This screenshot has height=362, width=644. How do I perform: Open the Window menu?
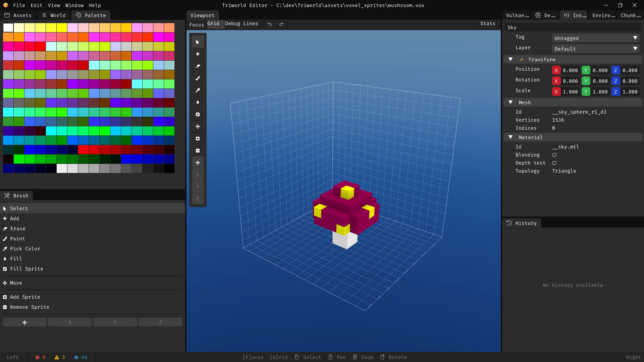[x=74, y=5]
